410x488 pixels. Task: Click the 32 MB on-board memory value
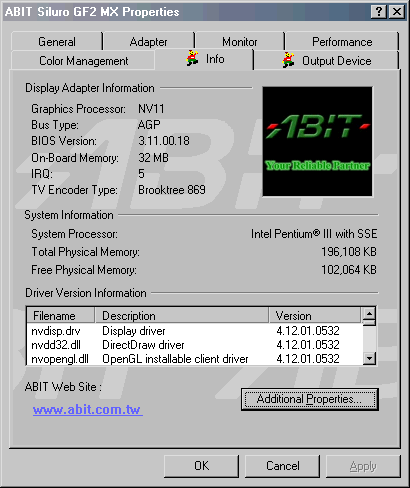coord(153,157)
